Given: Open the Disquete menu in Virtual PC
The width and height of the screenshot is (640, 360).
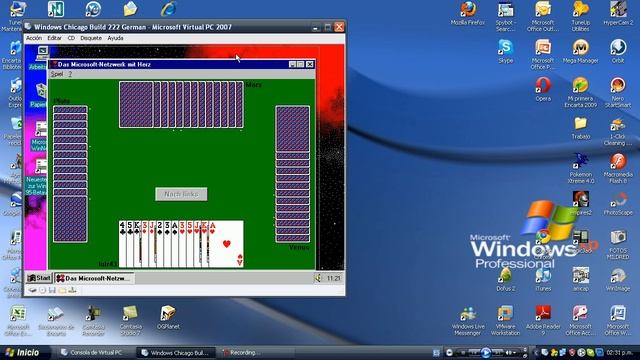Looking at the screenshot, I should click(x=91, y=38).
